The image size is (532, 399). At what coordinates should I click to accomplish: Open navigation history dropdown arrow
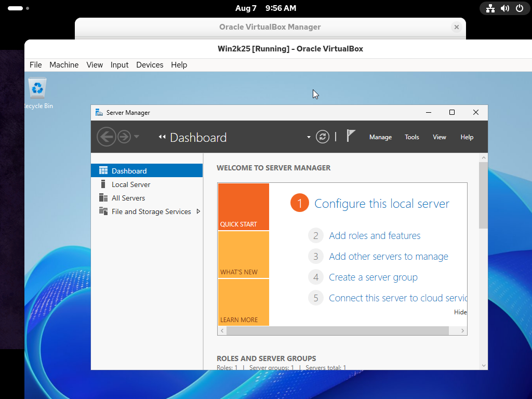tap(137, 137)
